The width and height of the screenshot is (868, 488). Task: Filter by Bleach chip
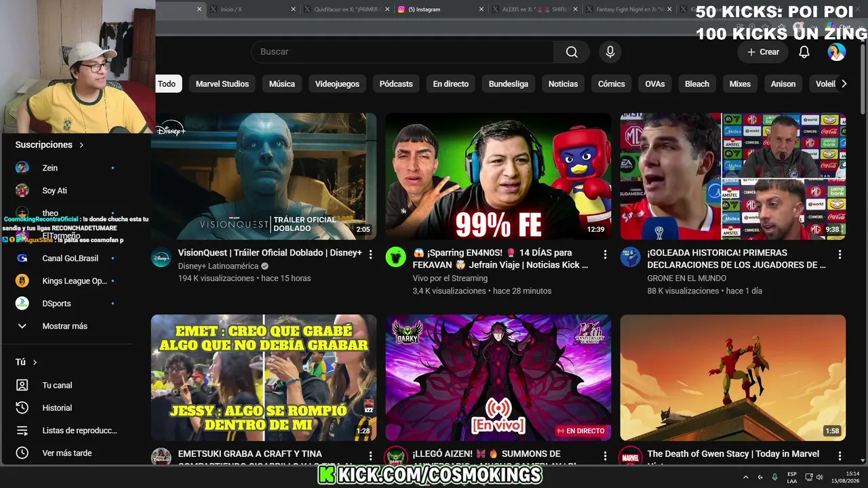pos(697,84)
